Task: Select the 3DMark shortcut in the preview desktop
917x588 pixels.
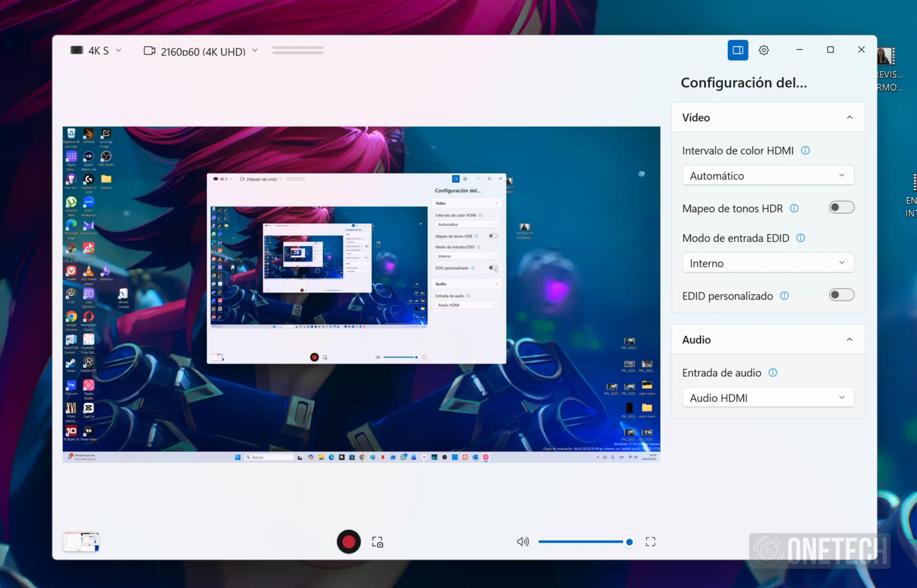Action: coord(89,136)
